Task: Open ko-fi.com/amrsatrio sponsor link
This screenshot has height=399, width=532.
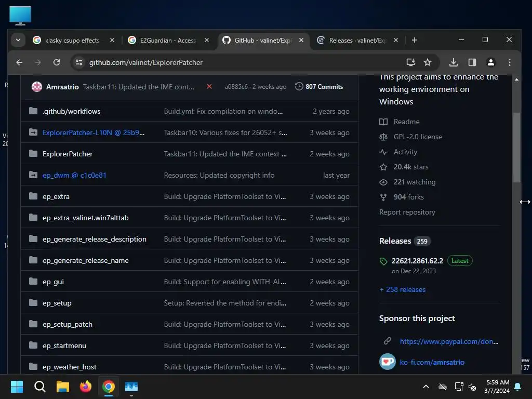Action: 432,362
